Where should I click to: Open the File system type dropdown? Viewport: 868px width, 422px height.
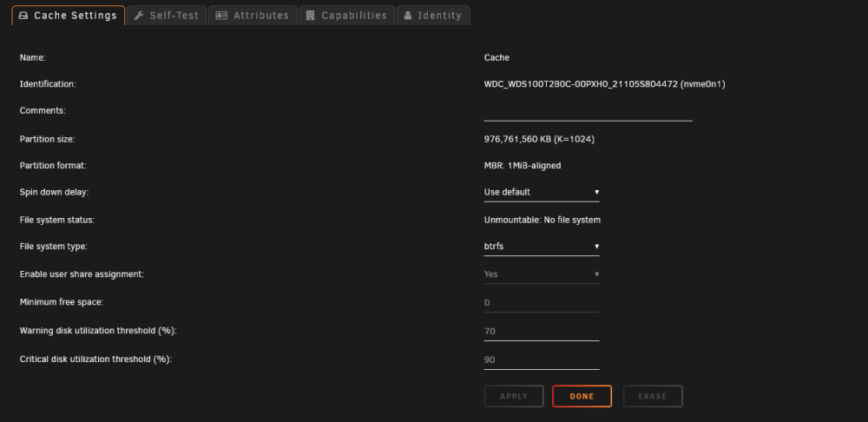coord(542,247)
